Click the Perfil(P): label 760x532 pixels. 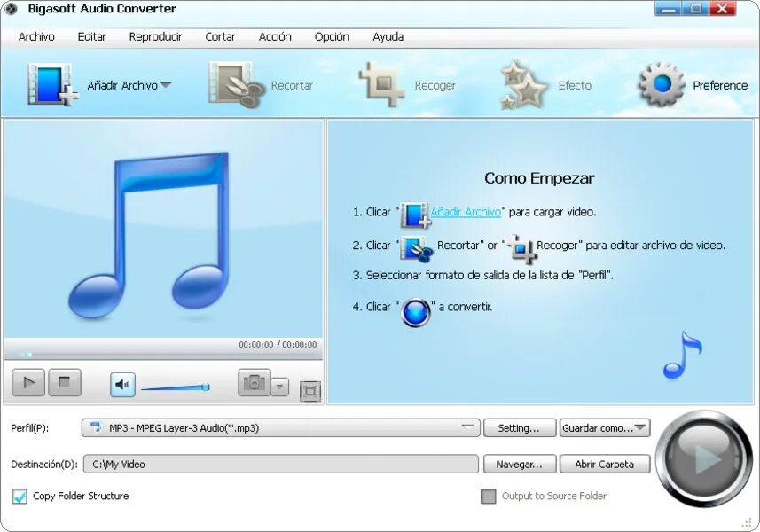tap(30, 428)
